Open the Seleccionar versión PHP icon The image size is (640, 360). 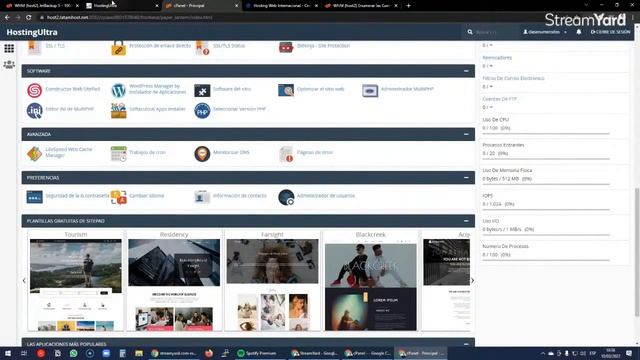[202, 111]
